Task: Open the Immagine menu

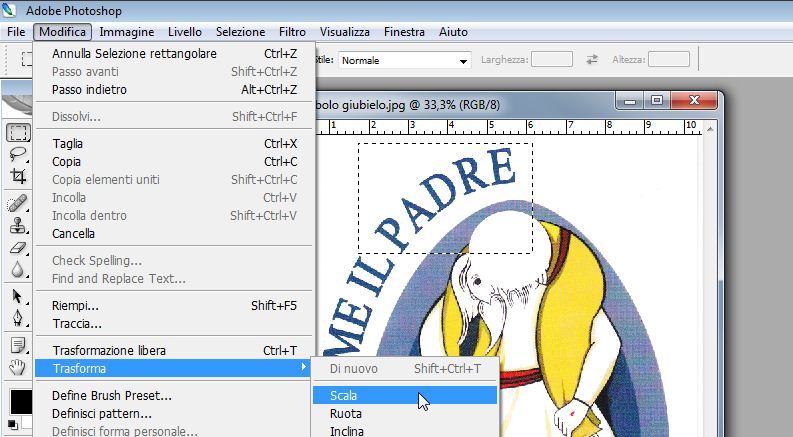Action: [126, 32]
